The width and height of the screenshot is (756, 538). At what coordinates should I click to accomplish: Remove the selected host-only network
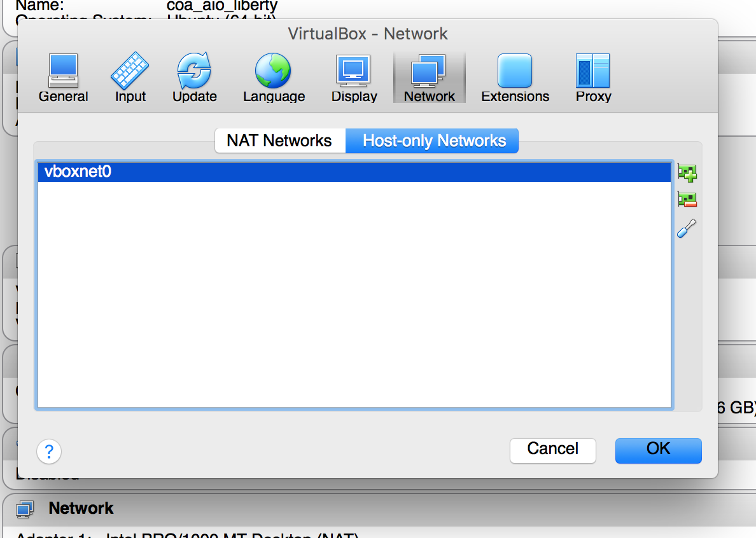[x=687, y=200]
